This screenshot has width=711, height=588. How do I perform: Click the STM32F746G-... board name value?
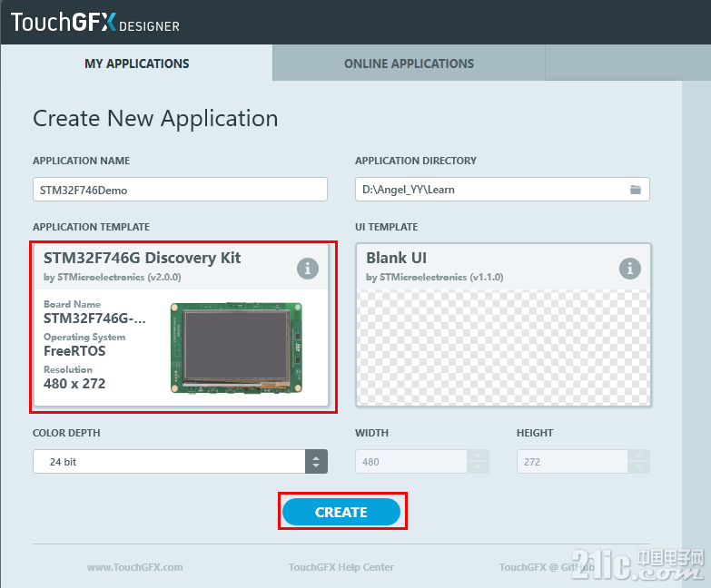[x=94, y=318]
